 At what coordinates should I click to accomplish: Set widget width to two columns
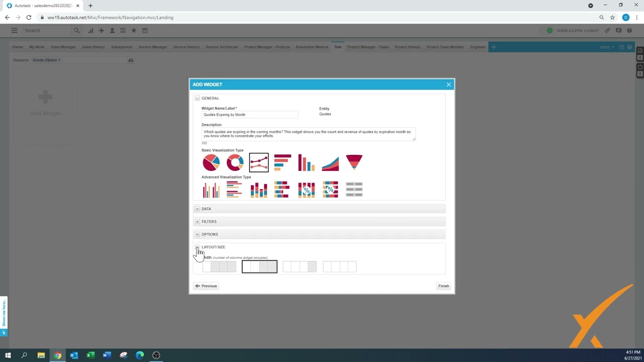(x=260, y=266)
